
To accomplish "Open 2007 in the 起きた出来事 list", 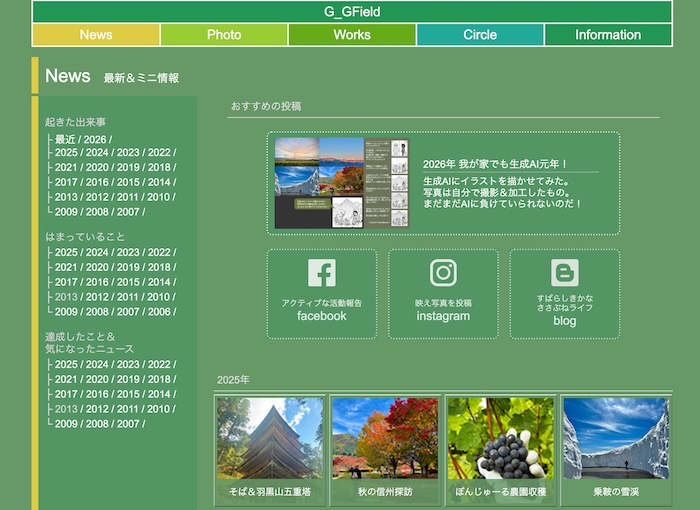I will (128, 211).
